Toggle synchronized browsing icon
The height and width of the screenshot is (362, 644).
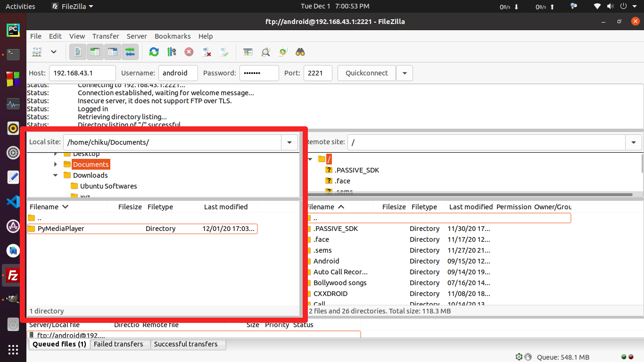tap(283, 52)
